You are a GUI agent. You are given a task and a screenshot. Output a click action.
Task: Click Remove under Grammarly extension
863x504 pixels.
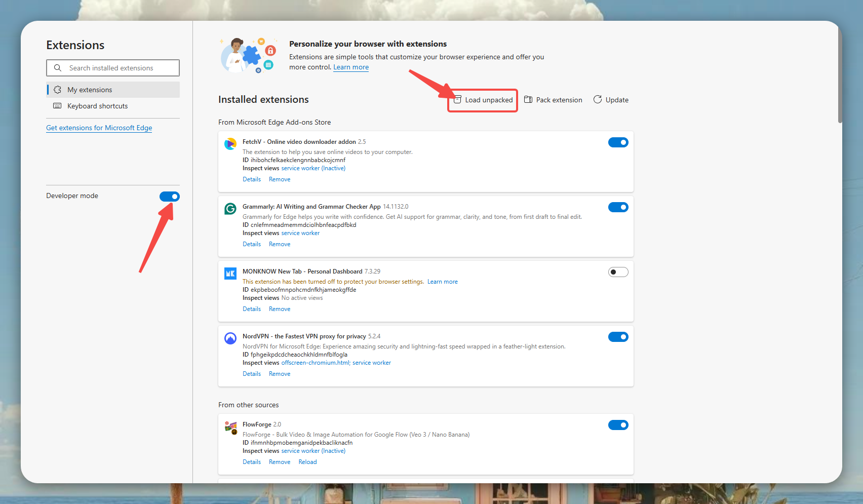coord(280,244)
